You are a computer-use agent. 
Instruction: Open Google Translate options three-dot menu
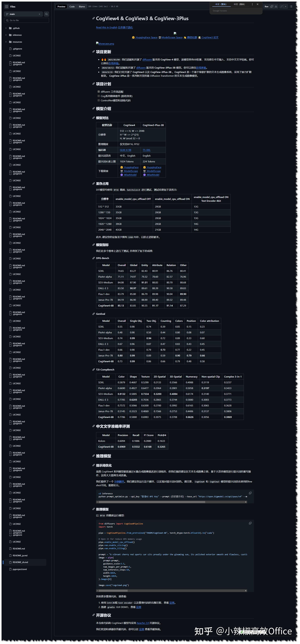(x=252, y=4)
